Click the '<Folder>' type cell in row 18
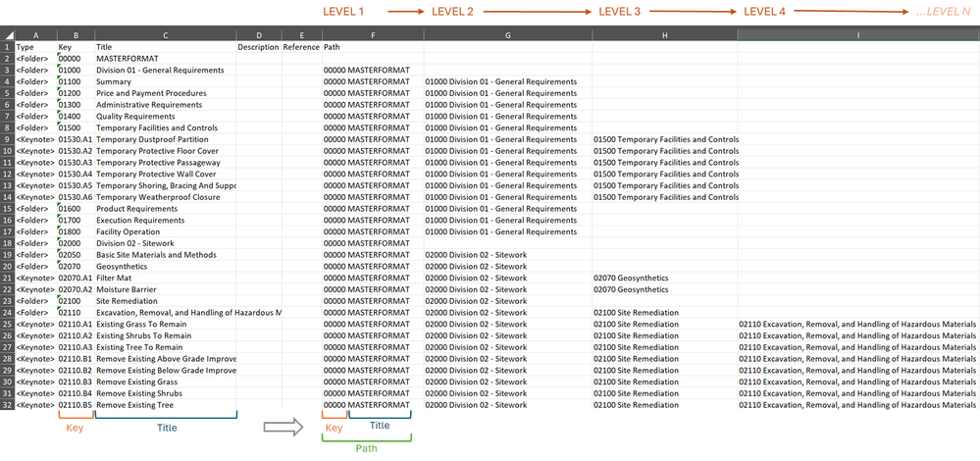This screenshot has width=980, height=461. click(x=35, y=243)
